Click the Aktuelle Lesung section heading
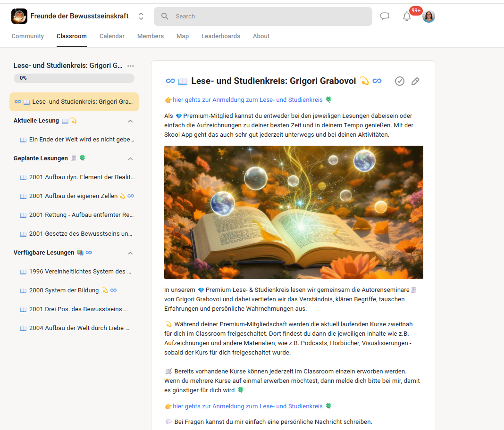 (36, 121)
